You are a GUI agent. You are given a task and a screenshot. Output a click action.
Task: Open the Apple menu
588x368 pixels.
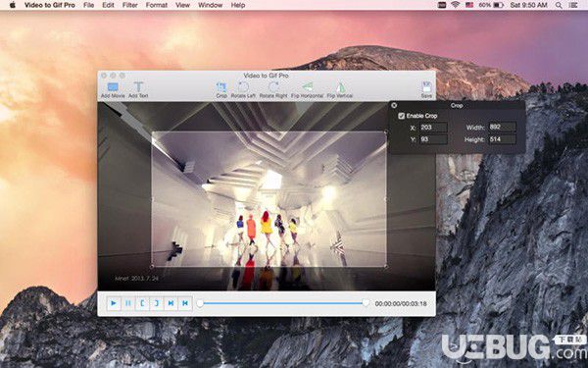point(12,5)
